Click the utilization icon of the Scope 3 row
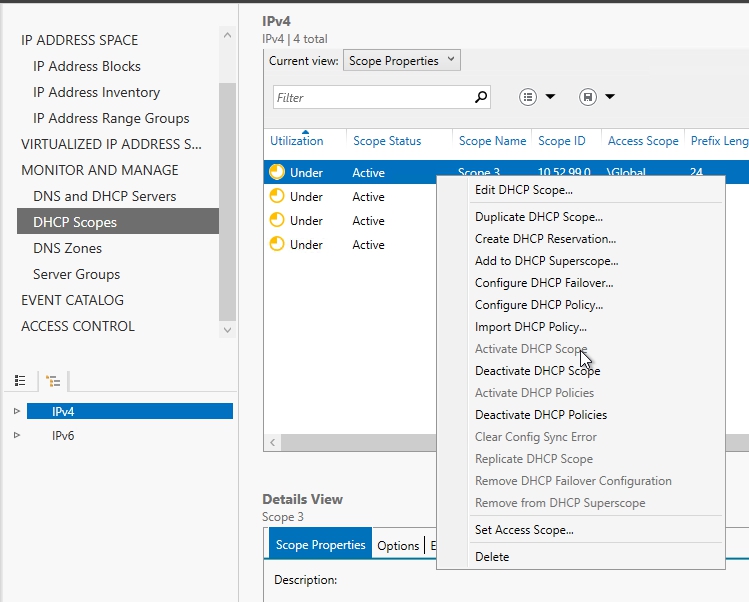749x602 pixels. (x=277, y=173)
